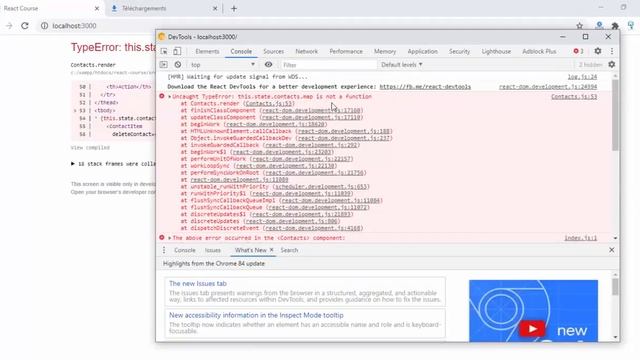Open the fb.me/react-devtools link
Viewport: 640px width, 360px height.
coord(425,87)
